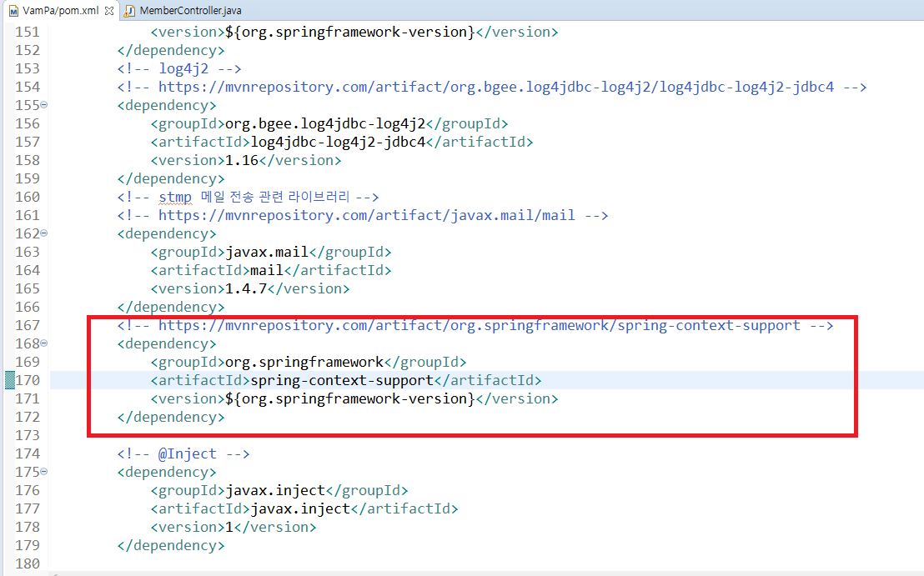Collapse the dependency block at line 168
The height and width of the screenshot is (576, 924).
pos(43,343)
